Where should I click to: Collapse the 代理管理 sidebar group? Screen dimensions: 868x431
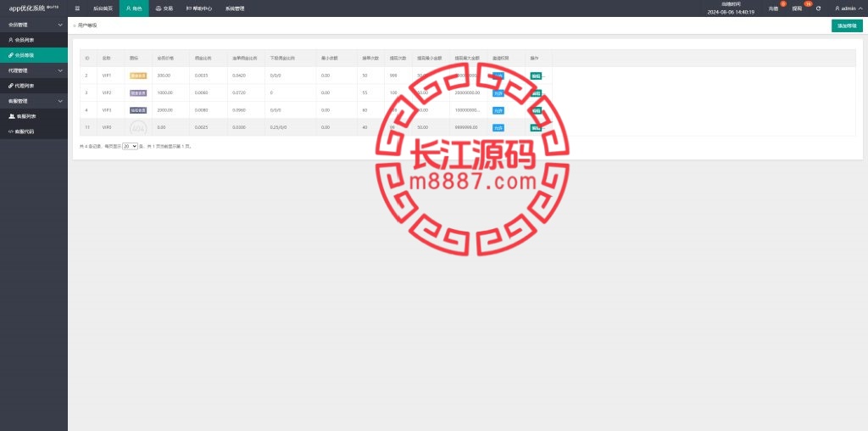(x=34, y=70)
